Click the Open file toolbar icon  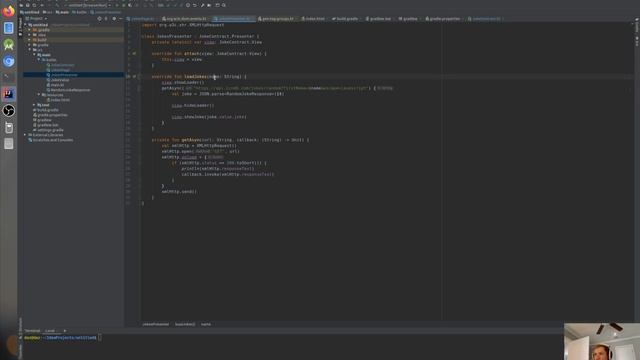21,5
